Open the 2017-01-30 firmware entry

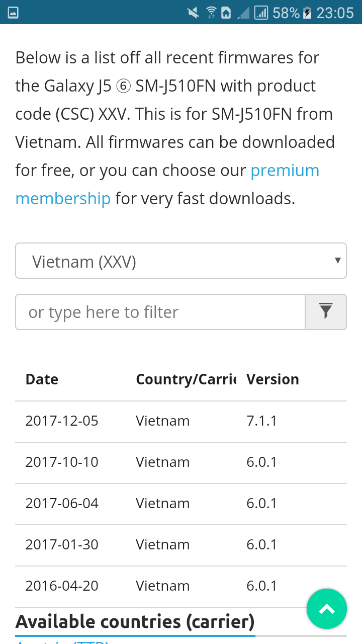181,545
